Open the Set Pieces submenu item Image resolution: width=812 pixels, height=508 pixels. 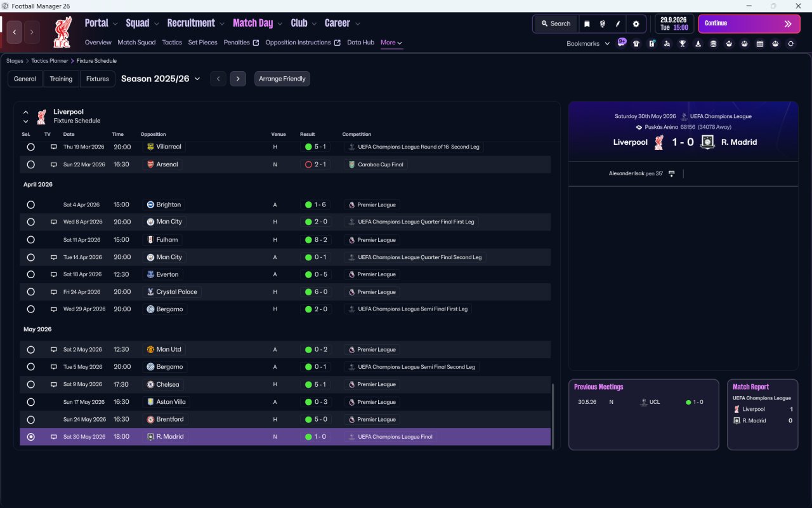203,43
